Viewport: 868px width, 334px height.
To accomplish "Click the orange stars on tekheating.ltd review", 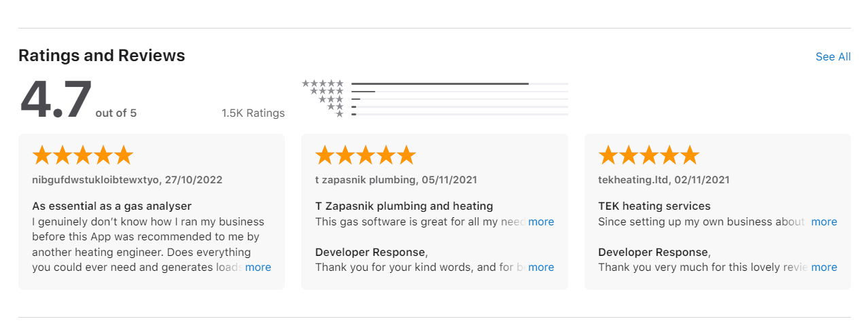I will coord(648,155).
